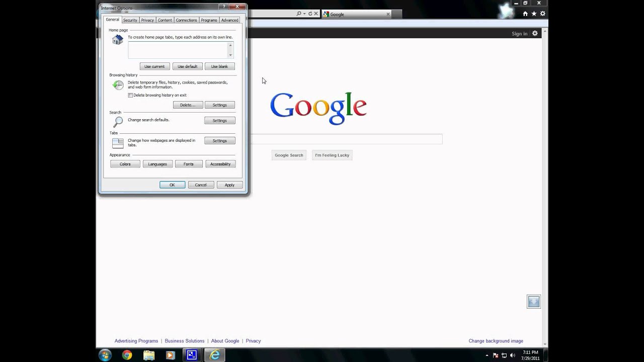Click the network tray icon
This screenshot has width=644, height=362.
click(504, 355)
